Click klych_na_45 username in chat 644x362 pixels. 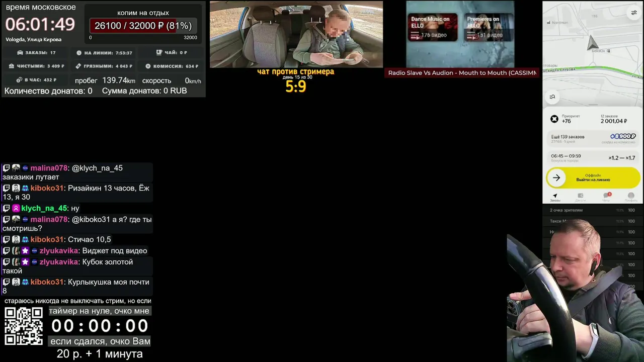pyautogui.click(x=44, y=208)
